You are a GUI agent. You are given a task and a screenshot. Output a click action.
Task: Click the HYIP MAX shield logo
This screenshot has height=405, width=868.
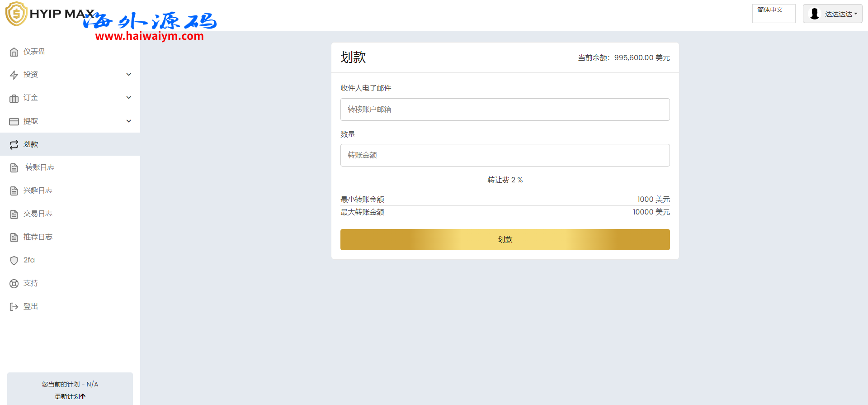coord(16,14)
